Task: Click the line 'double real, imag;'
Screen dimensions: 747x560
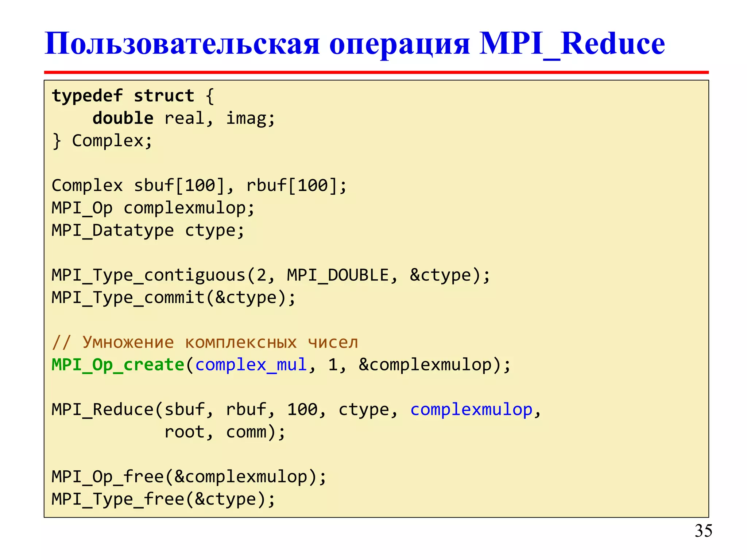Action: [x=183, y=118]
